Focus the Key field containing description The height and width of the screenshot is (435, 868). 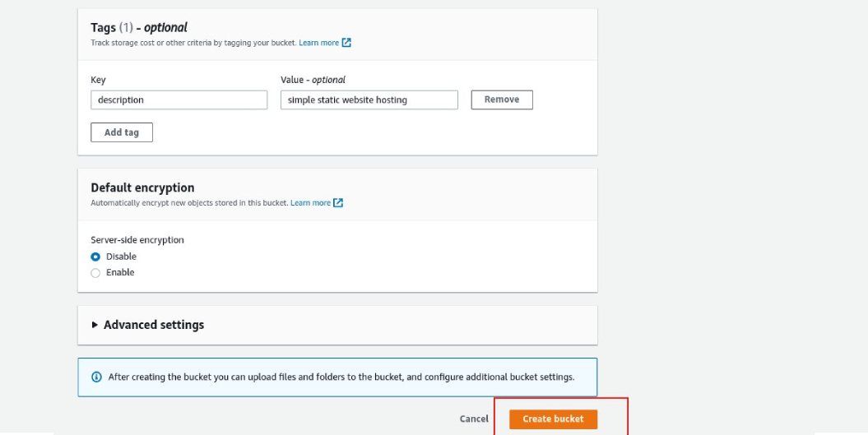(x=179, y=100)
